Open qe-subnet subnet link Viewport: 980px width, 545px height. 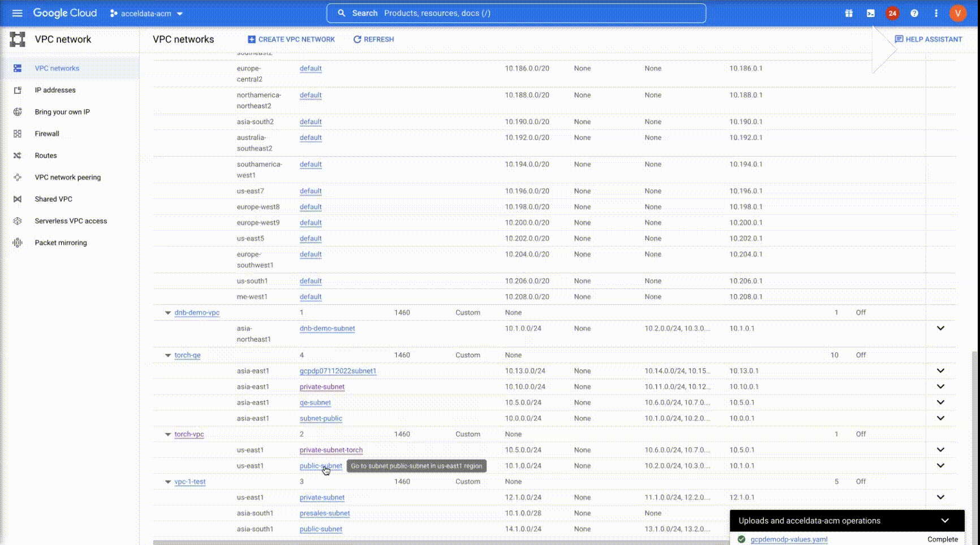point(315,403)
